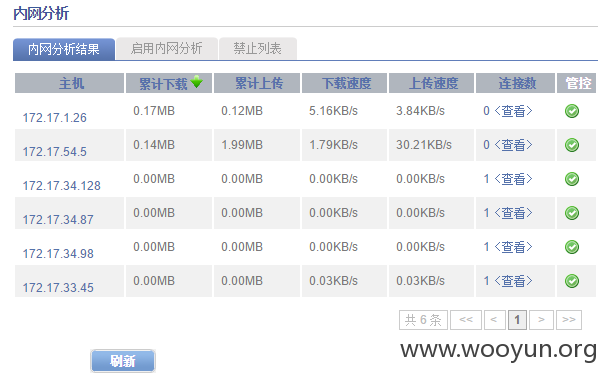Screen dimensions: 606x378
Task: Select page 1 in pagination
Action: point(517,320)
